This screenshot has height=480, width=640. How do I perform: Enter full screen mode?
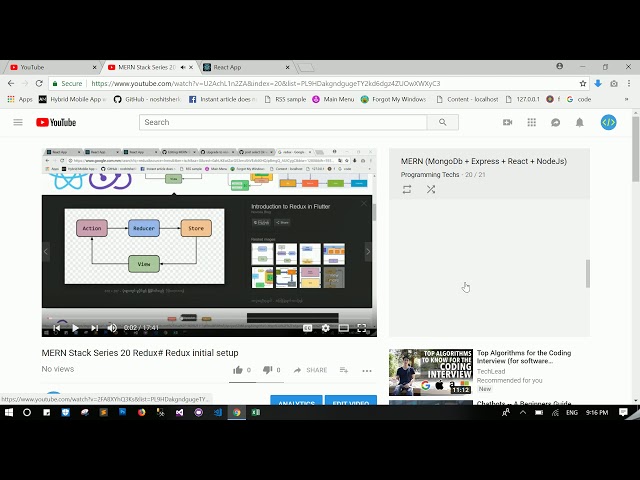click(x=362, y=328)
